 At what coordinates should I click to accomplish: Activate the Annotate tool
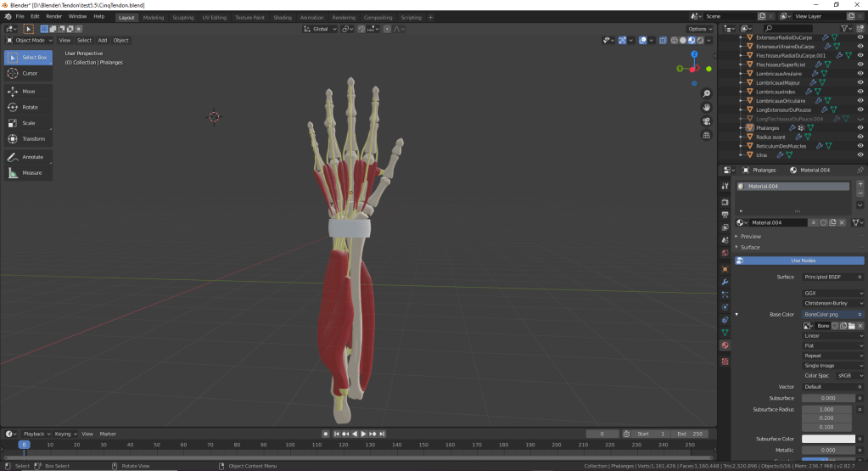(28, 157)
